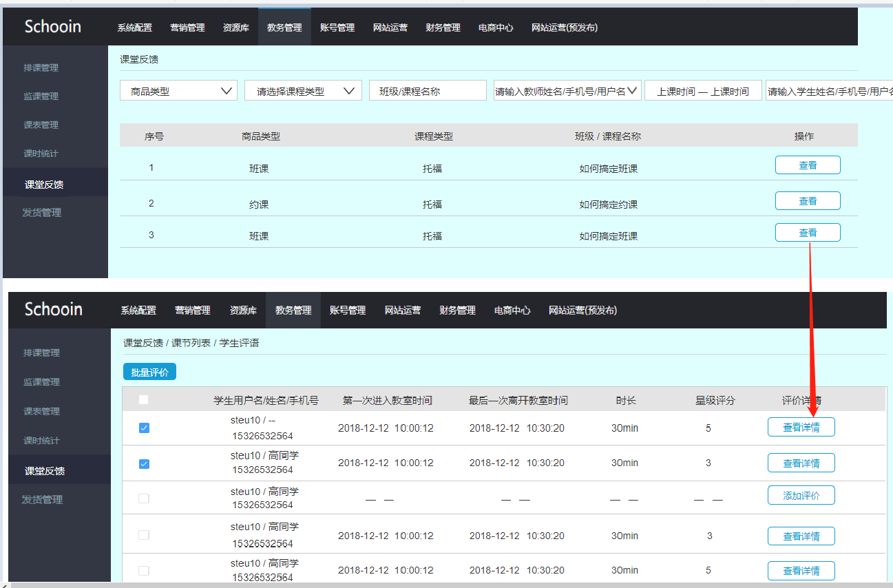Focus the student name/phone/username field

[829, 91]
